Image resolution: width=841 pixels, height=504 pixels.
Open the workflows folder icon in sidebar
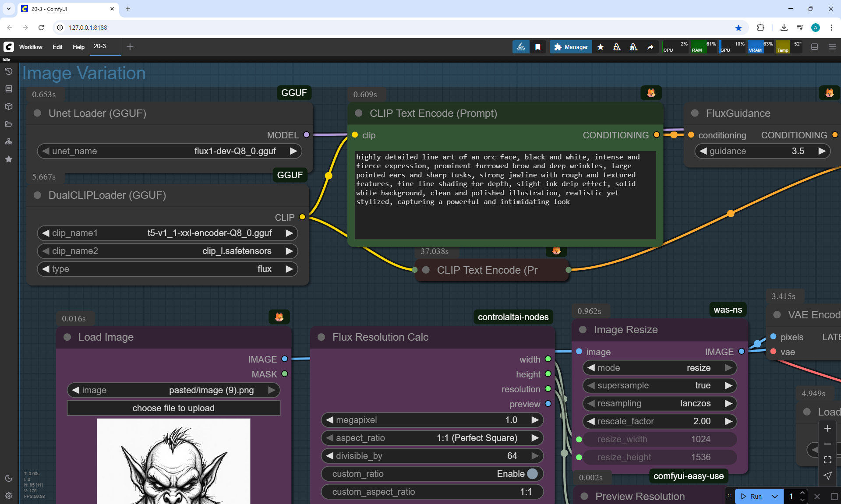click(8, 124)
